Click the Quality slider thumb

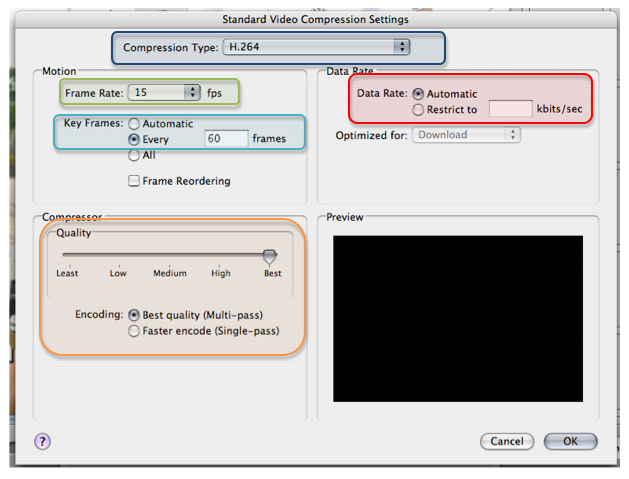[270, 257]
